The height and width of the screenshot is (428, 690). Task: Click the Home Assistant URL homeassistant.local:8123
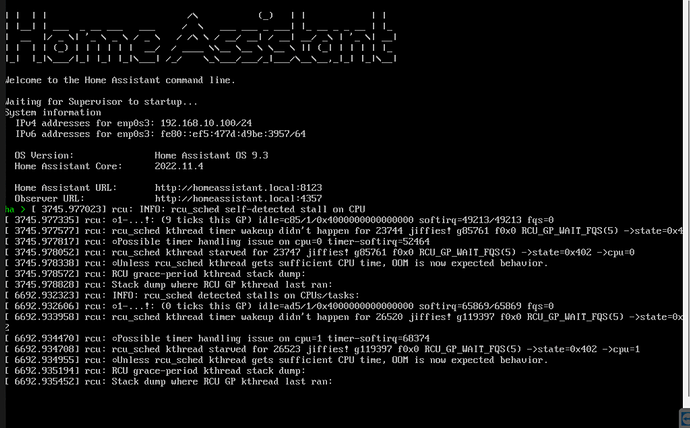238,188
